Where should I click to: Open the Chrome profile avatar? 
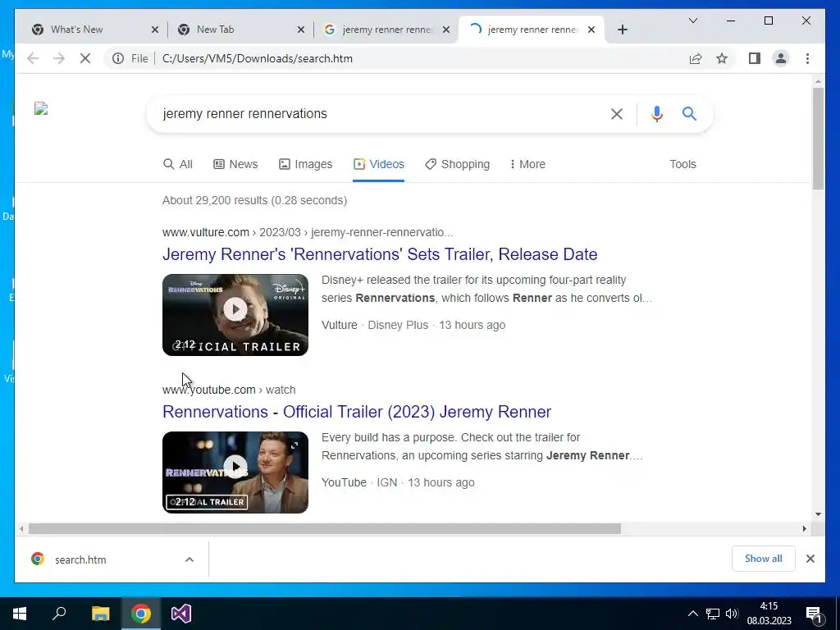(x=781, y=58)
